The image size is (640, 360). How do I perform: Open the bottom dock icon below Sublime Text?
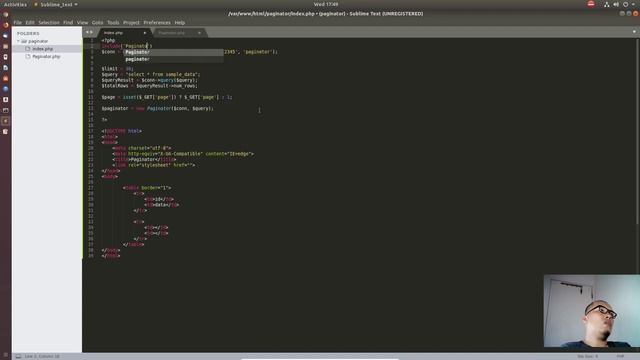[x=5, y=131]
